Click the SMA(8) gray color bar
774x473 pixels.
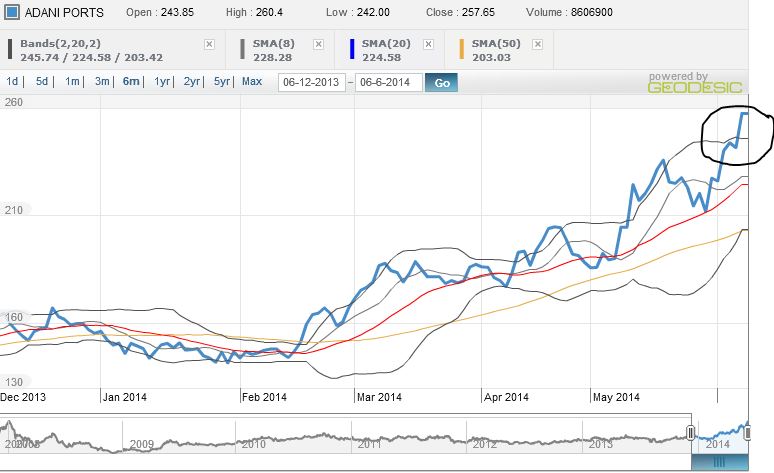[242, 49]
